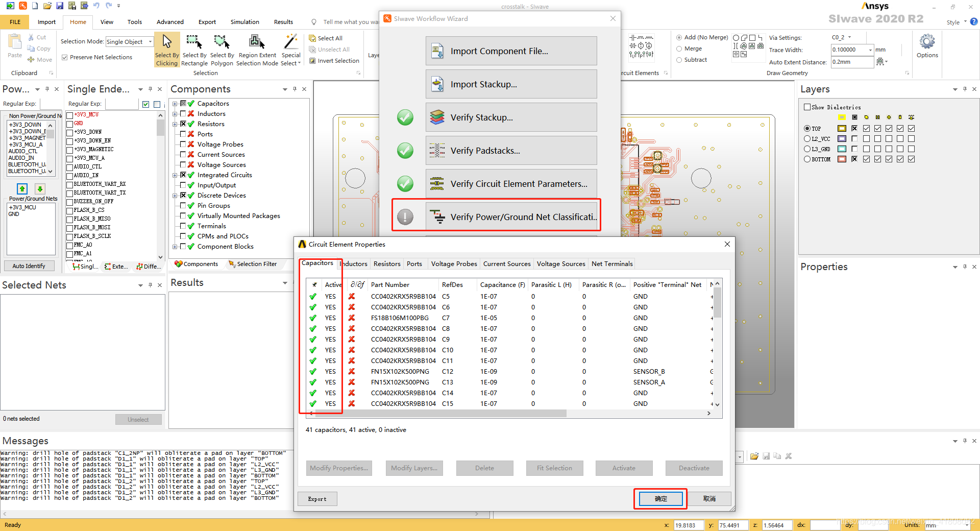Choose Subtract drawing mode
The width and height of the screenshot is (980, 531).
(x=679, y=60)
